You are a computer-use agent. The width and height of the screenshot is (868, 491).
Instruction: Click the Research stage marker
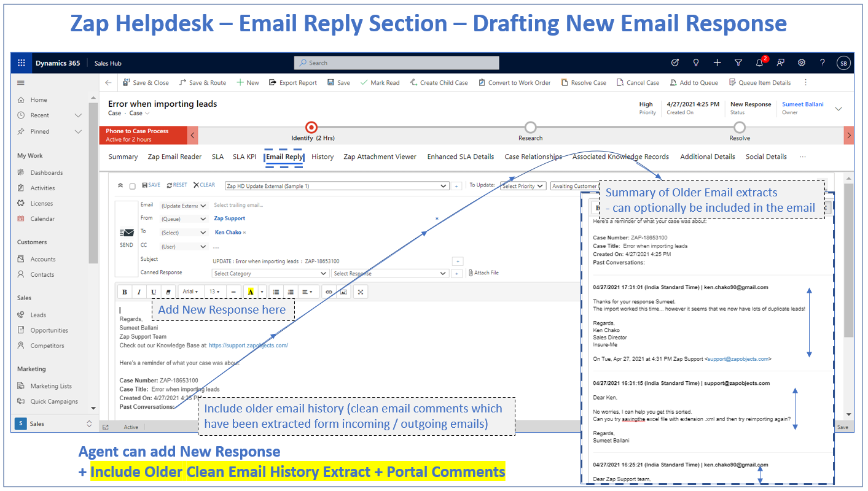click(x=530, y=127)
